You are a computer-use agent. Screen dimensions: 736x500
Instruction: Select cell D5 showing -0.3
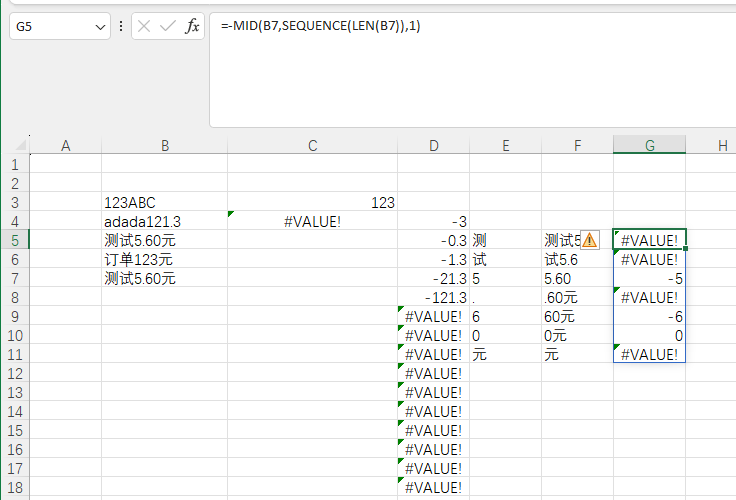tap(434, 240)
